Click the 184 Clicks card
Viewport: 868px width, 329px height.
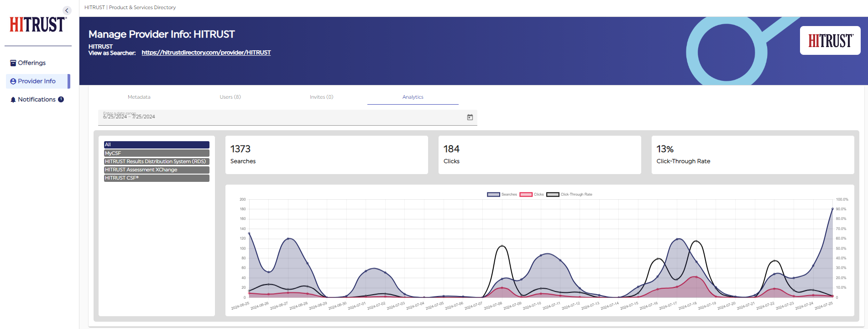[540, 155]
